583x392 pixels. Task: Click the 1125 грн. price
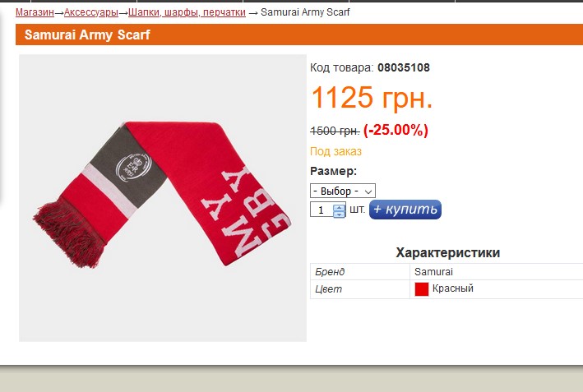(372, 97)
